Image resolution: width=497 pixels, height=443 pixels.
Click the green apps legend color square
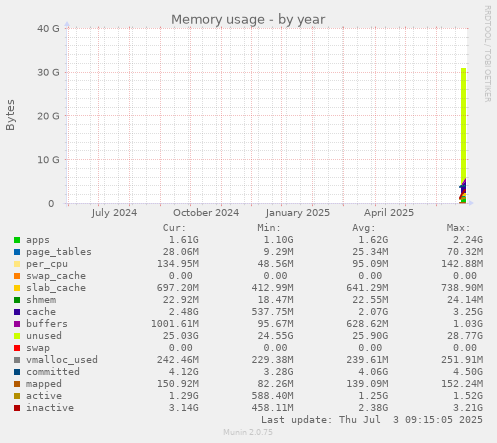tap(17, 240)
